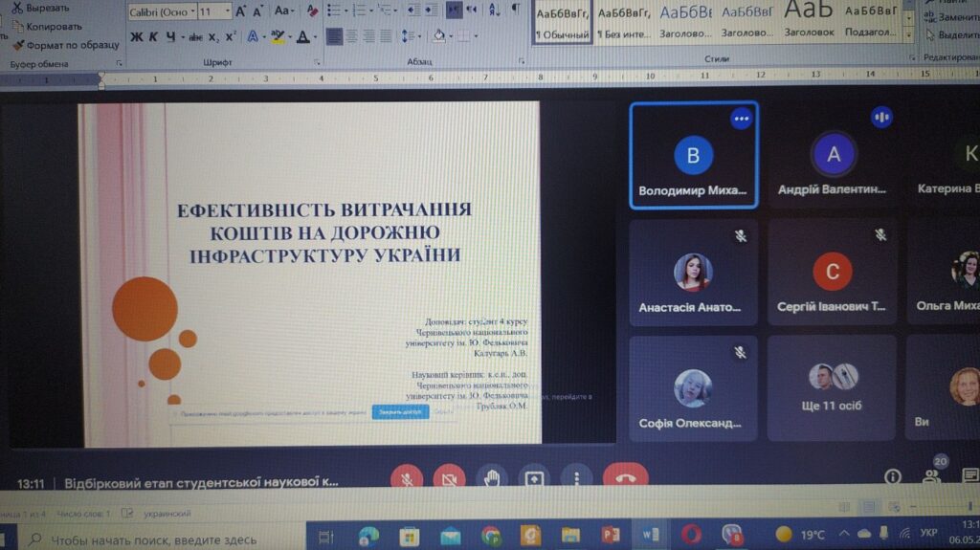Apply the Без инте... style
This screenshot has height=550, width=980.
point(624,23)
